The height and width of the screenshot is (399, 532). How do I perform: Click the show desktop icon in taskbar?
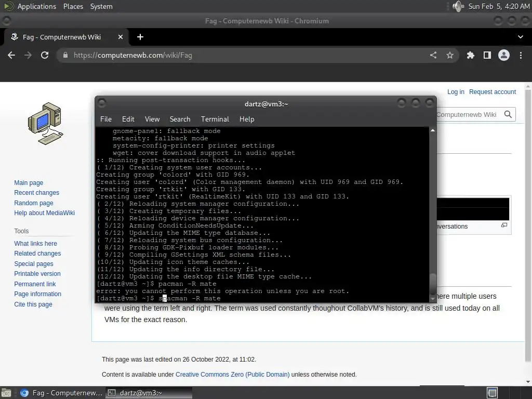(6, 393)
